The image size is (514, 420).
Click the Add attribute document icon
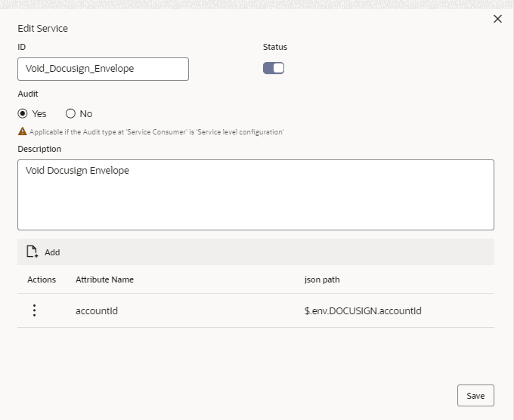pyautogui.click(x=32, y=252)
